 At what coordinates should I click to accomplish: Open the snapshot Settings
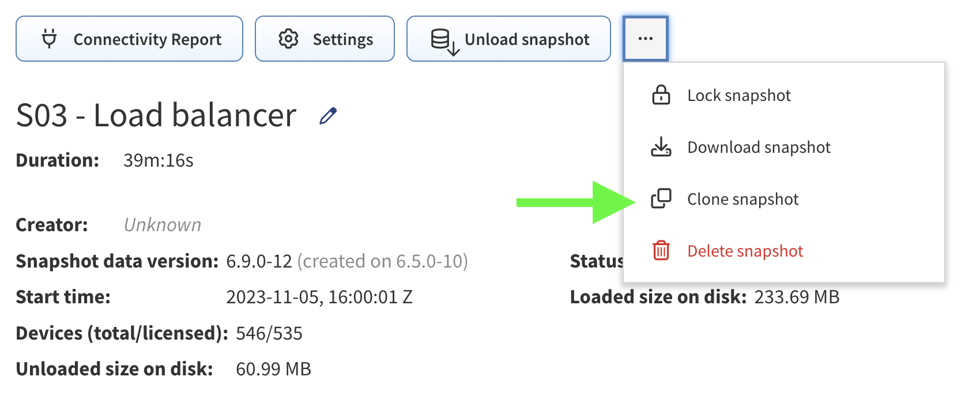(x=342, y=39)
